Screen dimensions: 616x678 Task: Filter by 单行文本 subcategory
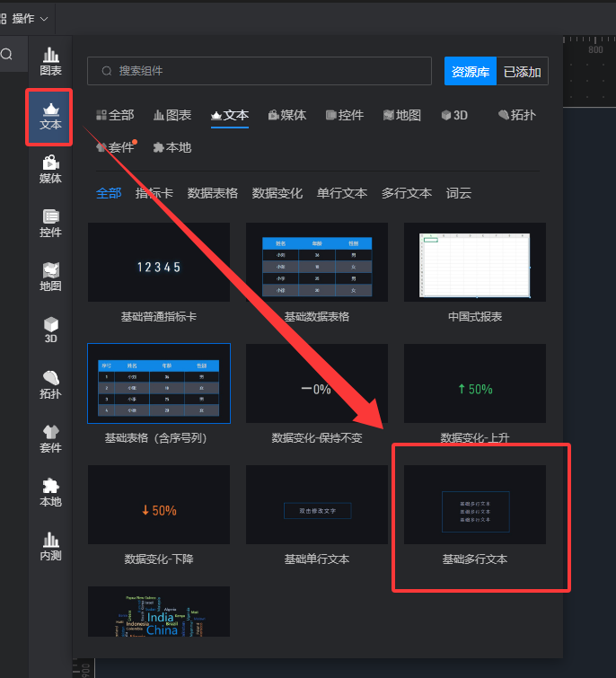[342, 193]
